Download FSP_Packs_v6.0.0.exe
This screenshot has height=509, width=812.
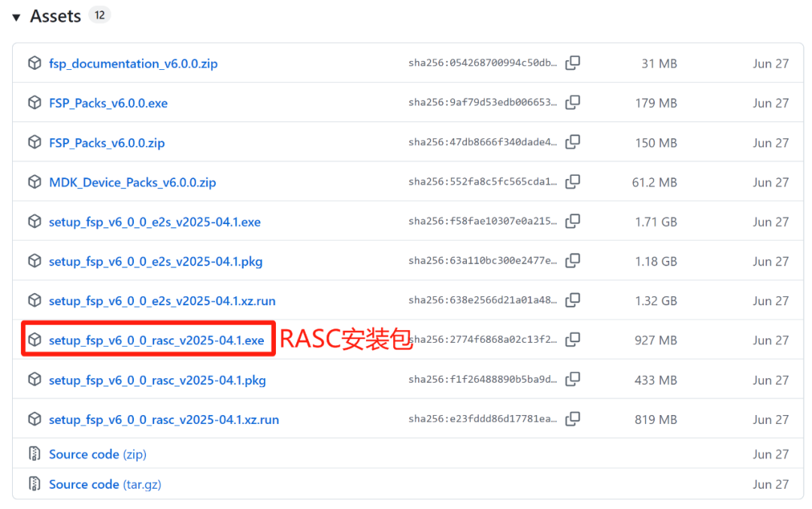108,103
